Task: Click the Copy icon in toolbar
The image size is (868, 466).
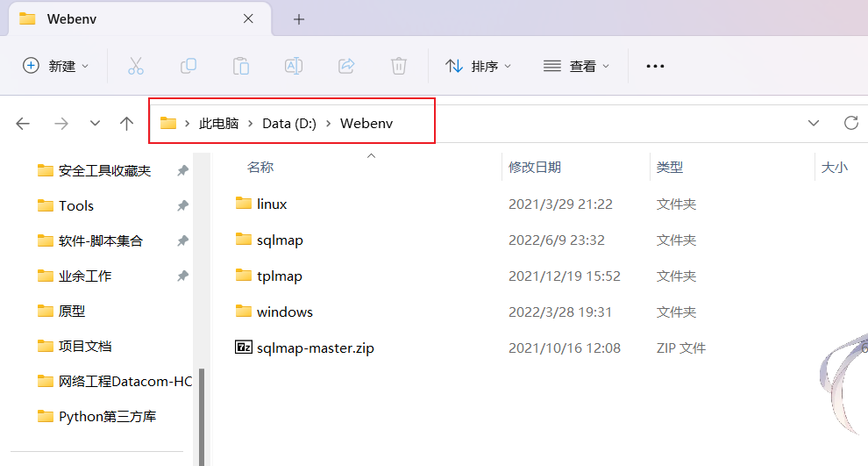Action: [188, 66]
